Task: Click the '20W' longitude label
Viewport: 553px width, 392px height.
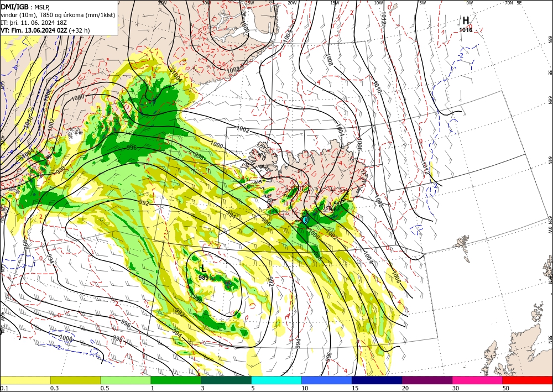Action: [x=292, y=3]
